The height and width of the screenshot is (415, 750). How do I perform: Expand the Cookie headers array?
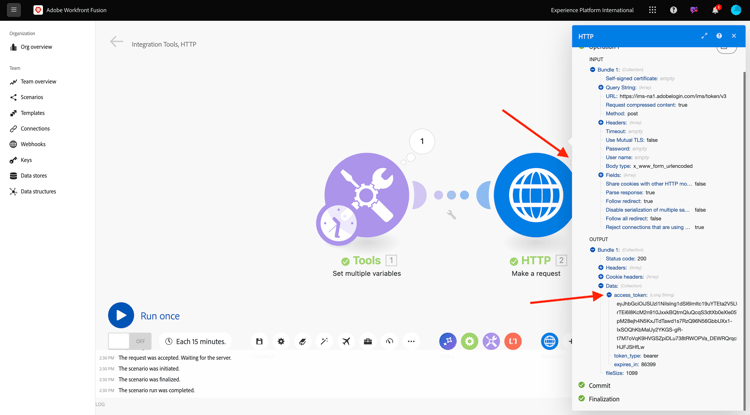pos(601,277)
